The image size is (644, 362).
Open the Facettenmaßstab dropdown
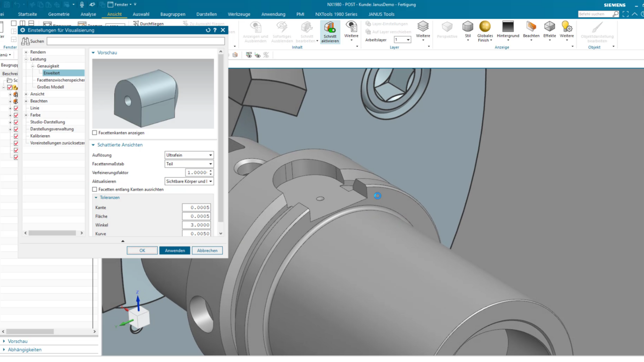pyautogui.click(x=189, y=164)
